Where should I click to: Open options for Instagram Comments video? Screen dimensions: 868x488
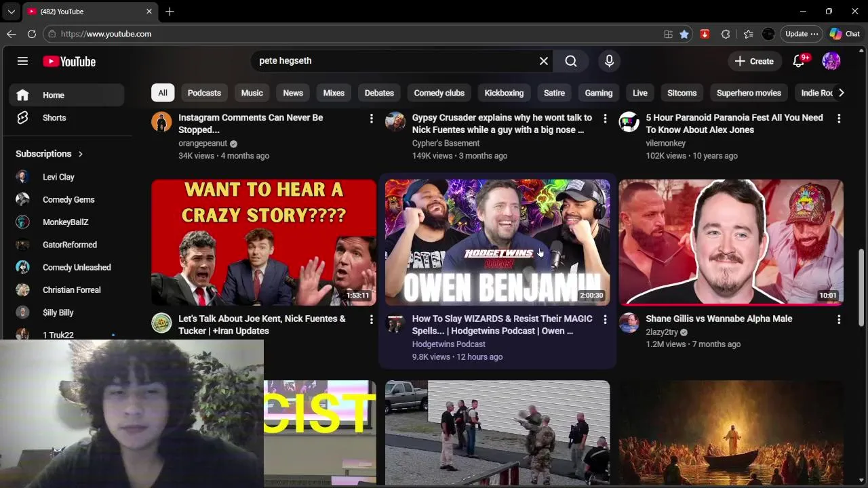point(371,118)
